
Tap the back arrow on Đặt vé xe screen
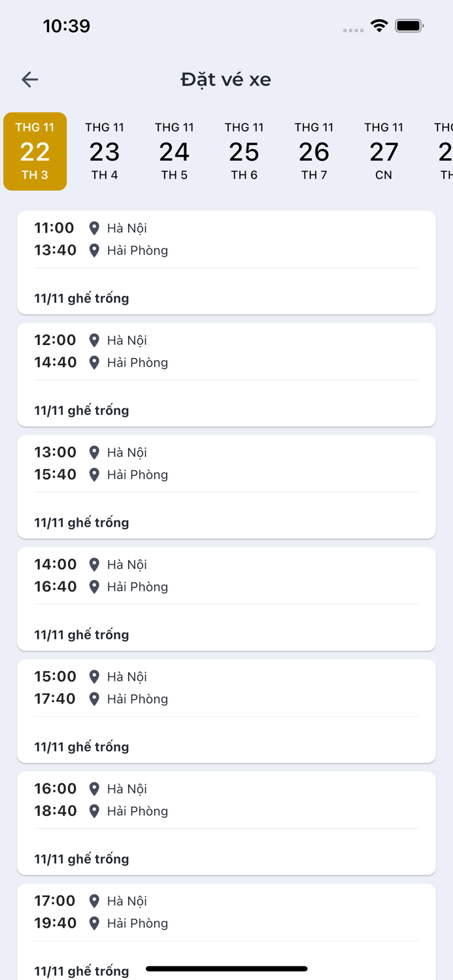point(29,79)
